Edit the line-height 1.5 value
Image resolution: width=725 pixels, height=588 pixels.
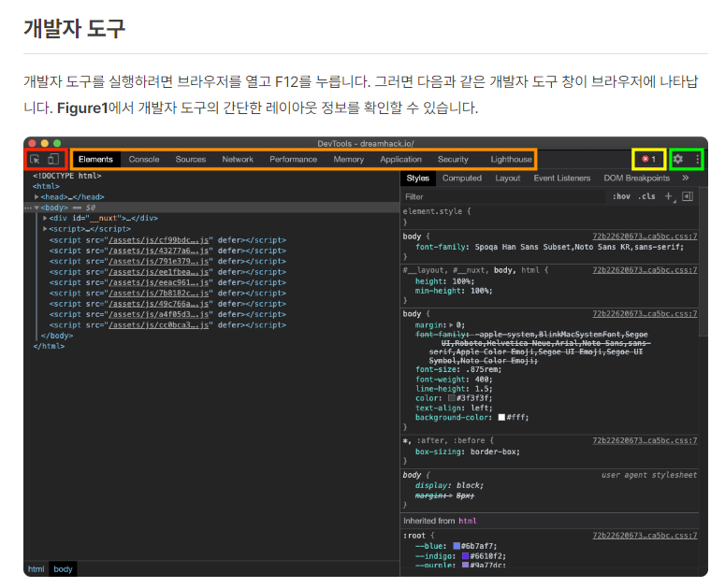click(x=482, y=389)
